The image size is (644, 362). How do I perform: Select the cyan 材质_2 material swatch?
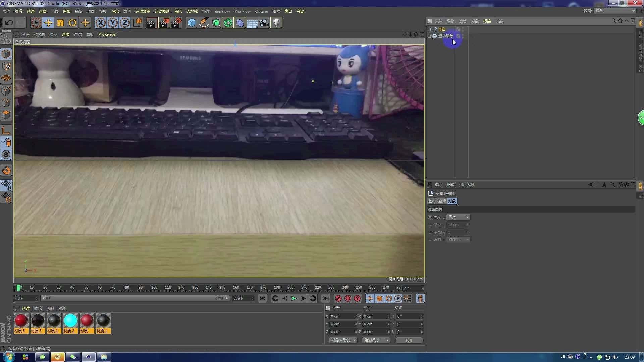(x=70, y=321)
